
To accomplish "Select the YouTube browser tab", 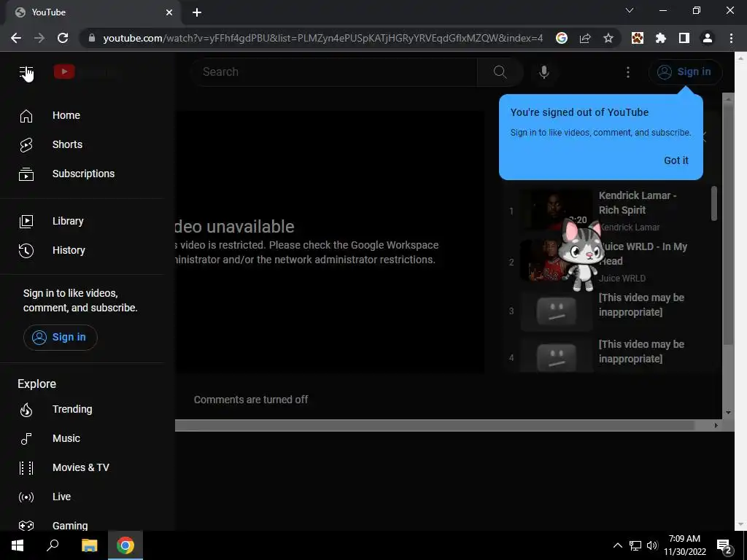I will pyautogui.click(x=93, y=12).
